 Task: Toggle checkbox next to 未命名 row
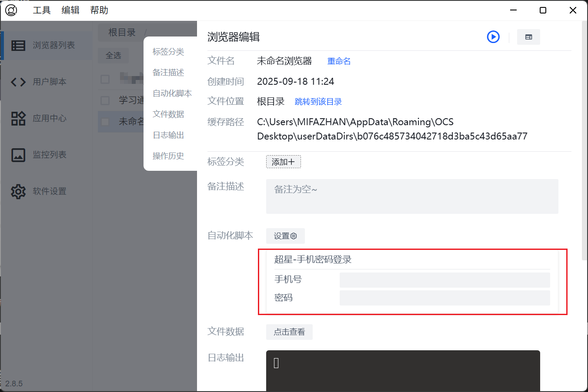(x=105, y=122)
